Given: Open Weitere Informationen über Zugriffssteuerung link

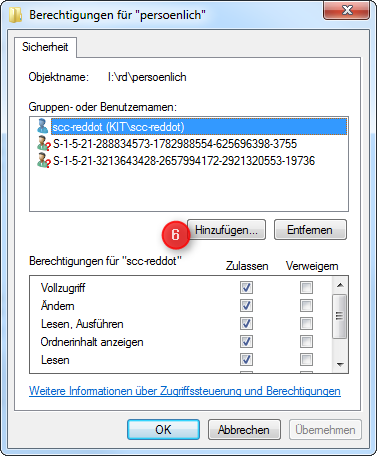Looking at the screenshot, I should [185, 391].
